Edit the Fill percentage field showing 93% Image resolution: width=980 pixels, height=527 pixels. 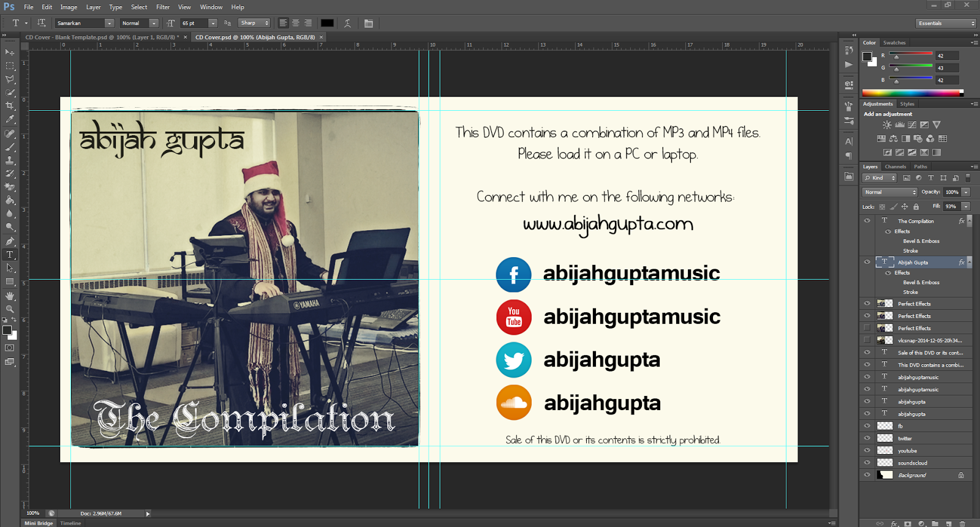(952, 206)
